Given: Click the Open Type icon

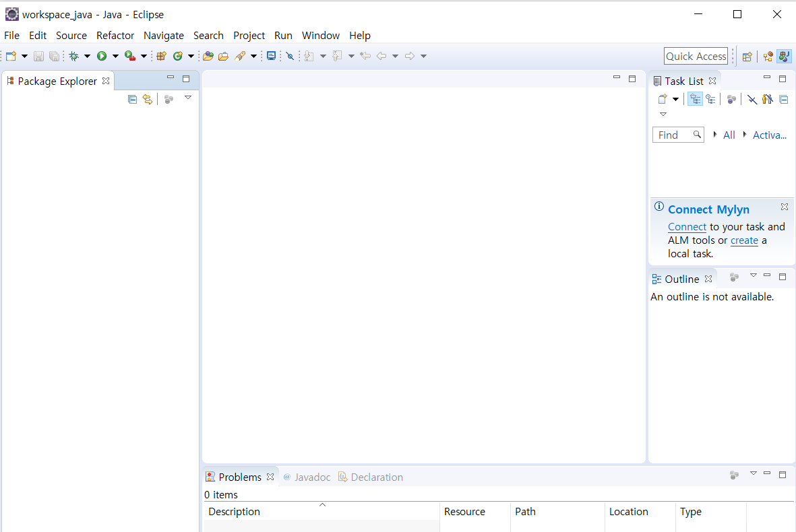Looking at the screenshot, I should (208, 57).
